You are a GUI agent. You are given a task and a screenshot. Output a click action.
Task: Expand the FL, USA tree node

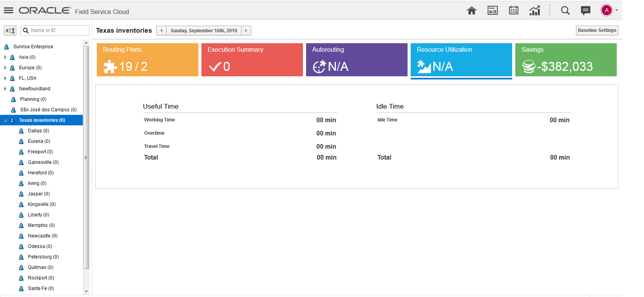coord(5,78)
